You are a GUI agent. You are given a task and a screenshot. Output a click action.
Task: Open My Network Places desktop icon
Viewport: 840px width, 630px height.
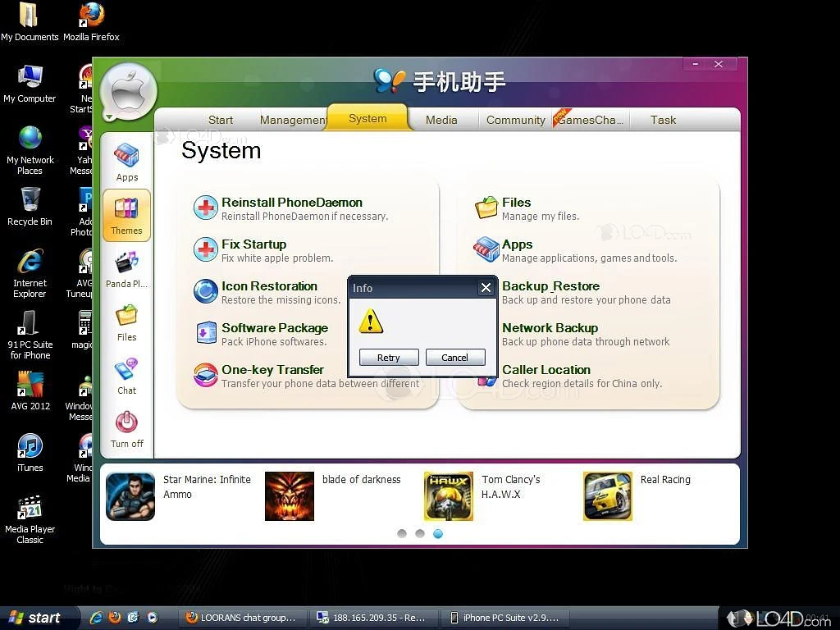[x=30, y=150]
